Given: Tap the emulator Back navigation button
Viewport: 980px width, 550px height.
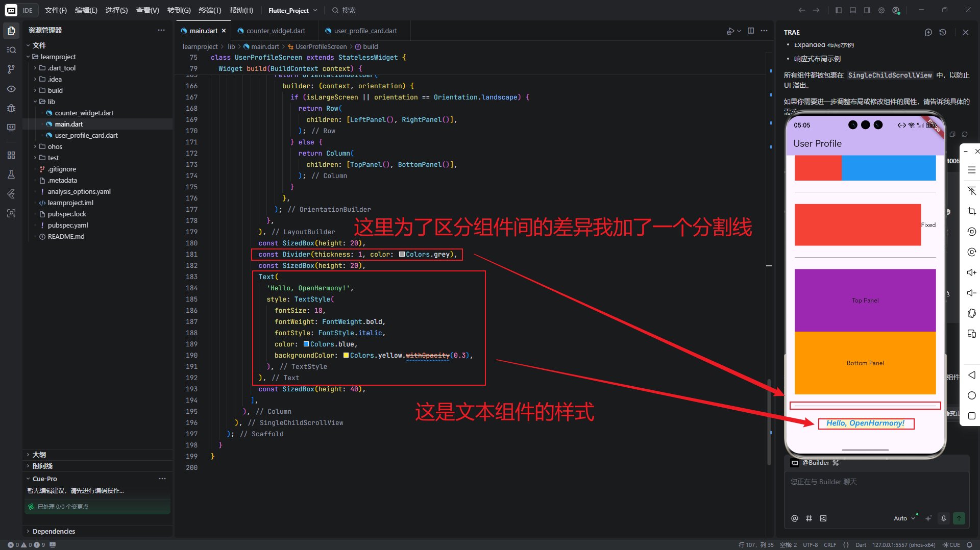Looking at the screenshot, I should (x=972, y=375).
